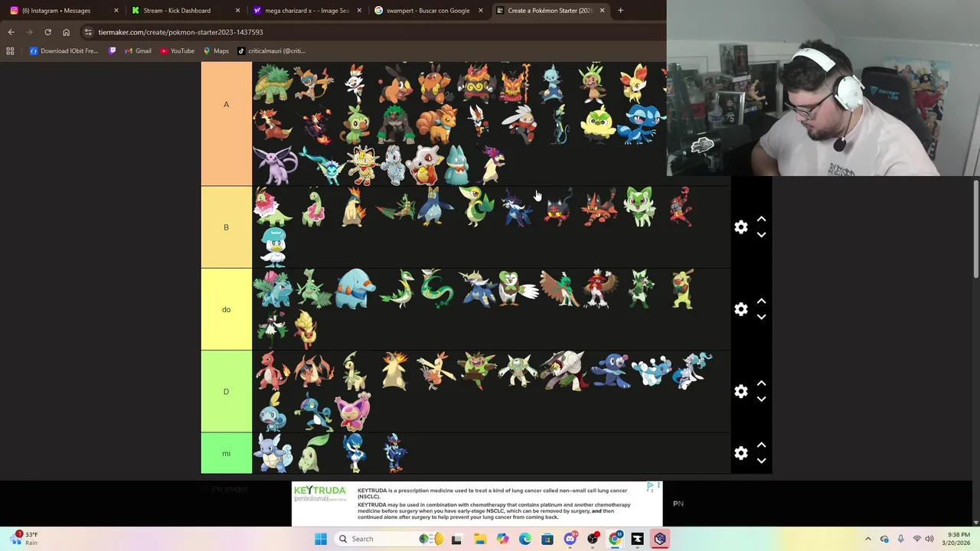
Task: Open Microsoft Store from taskbar
Action: pos(547,539)
